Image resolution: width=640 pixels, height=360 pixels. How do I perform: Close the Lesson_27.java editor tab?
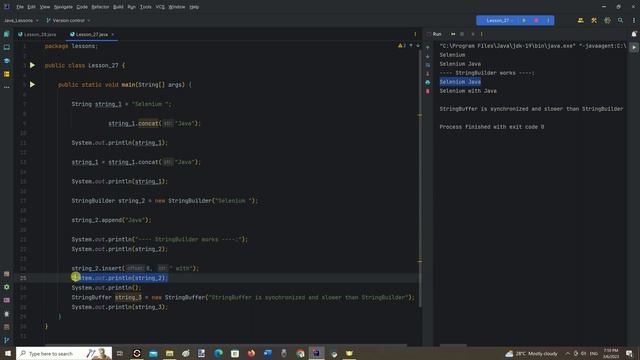tap(113, 34)
